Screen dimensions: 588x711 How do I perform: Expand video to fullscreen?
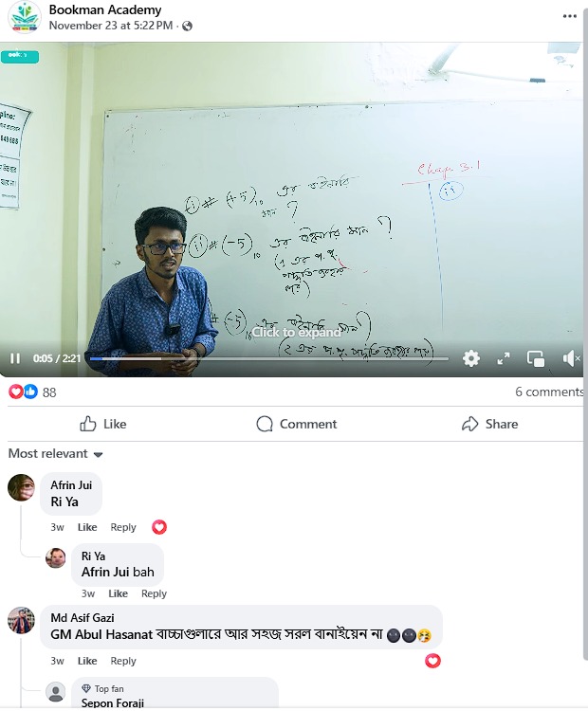click(x=504, y=358)
